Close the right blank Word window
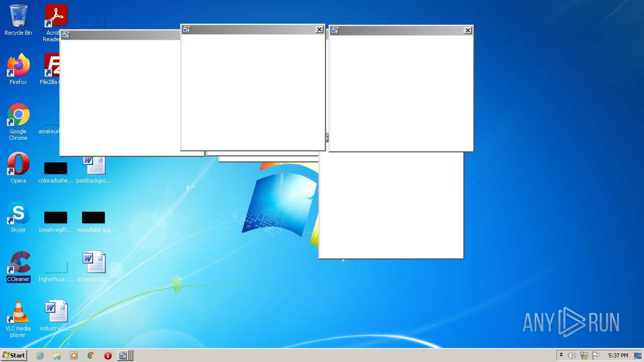This screenshot has height=362, width=644. (467, 31)
